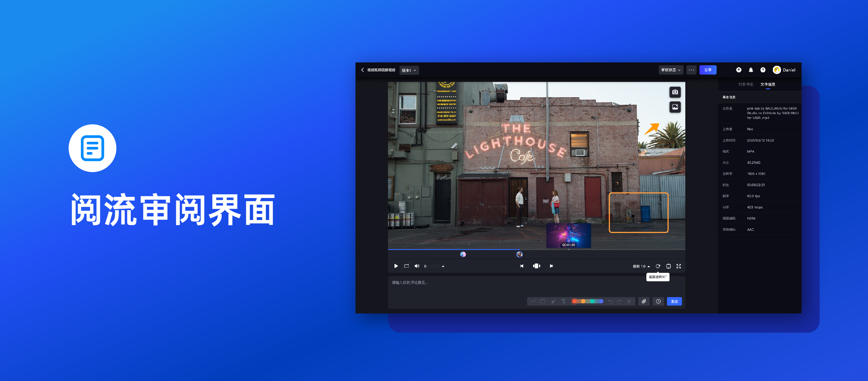This screenshot has height=381, width=868.
Task: Take a video frame screenshot with camera icon
Action: [675, 92]
